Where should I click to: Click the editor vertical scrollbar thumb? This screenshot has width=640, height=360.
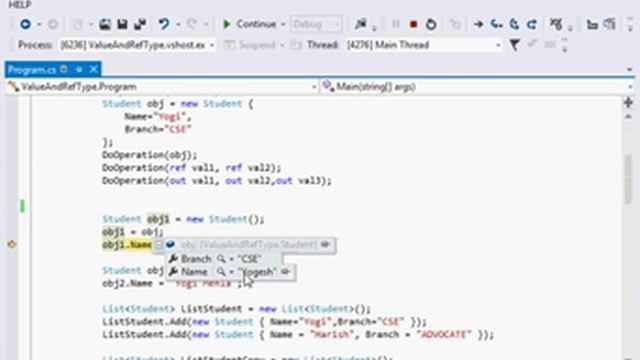629,180
